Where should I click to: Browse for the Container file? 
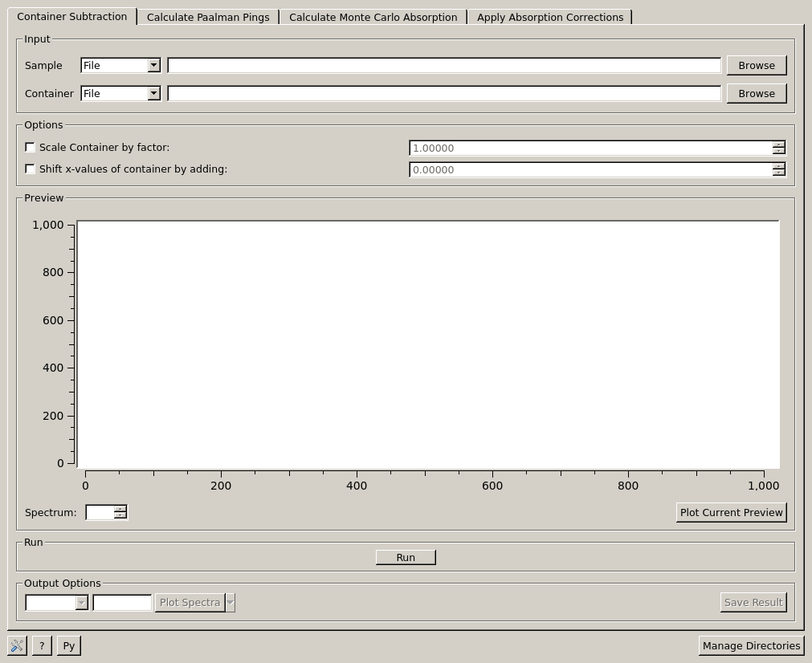(756, 94)
